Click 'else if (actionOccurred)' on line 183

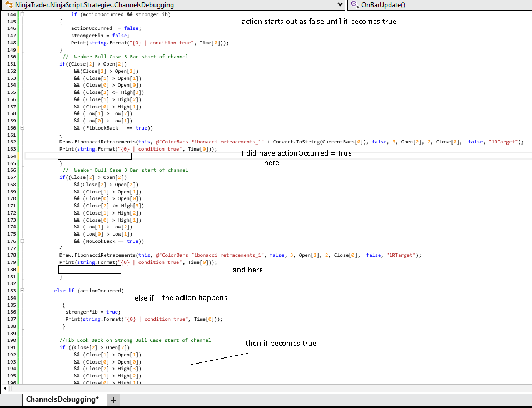[x=89, y=291]
